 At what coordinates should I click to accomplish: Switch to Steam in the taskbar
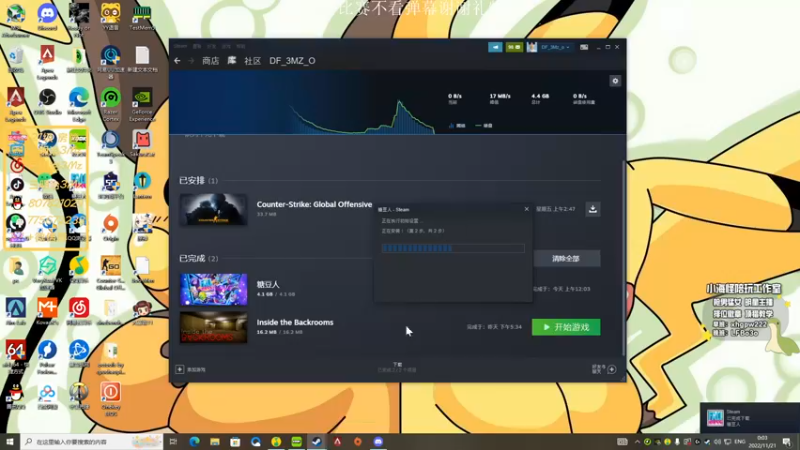point(317,441)
